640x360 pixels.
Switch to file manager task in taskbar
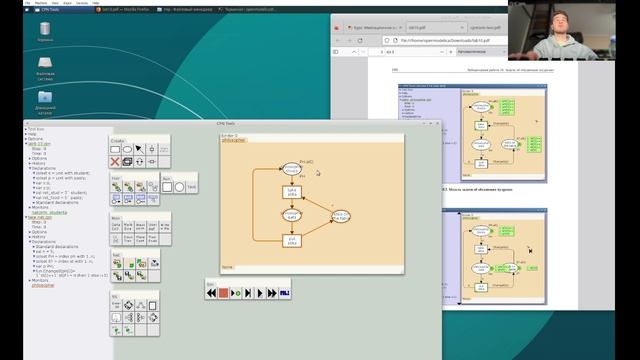184,9
